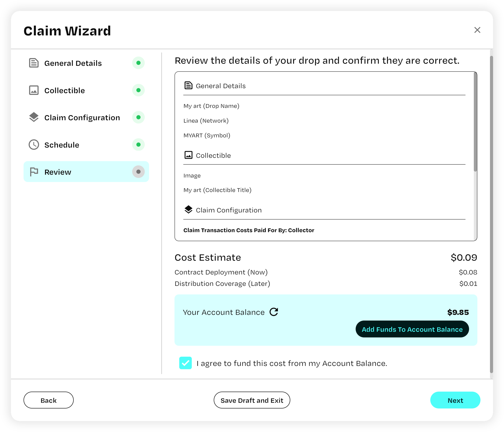Click the Add Funds To Account Balance button
504x432 pixels.
(x=412, y=329)
